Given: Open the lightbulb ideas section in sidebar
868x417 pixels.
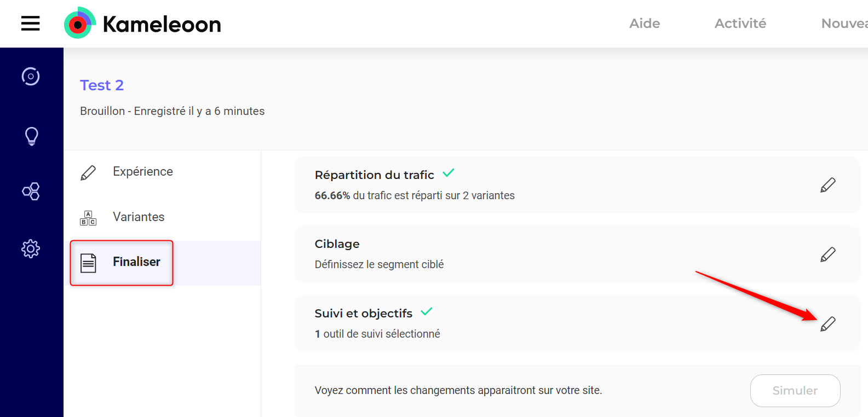Looking at the screenshot, I should coord(31,136).
